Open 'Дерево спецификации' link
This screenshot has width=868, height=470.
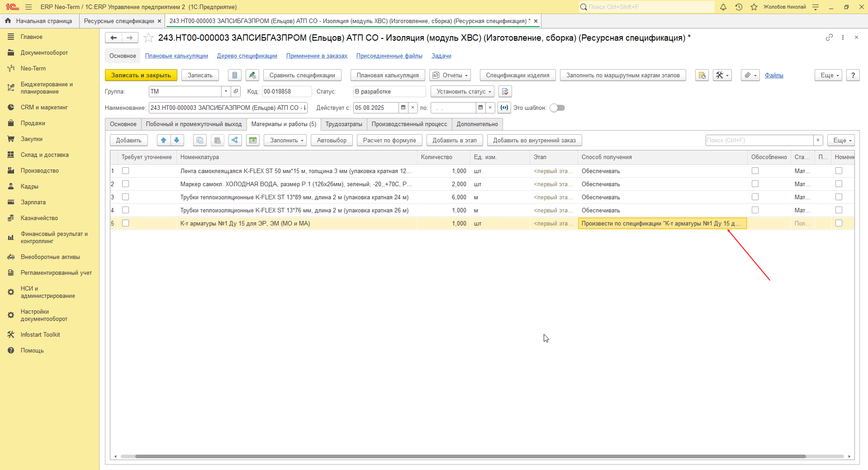pos(247,56)
